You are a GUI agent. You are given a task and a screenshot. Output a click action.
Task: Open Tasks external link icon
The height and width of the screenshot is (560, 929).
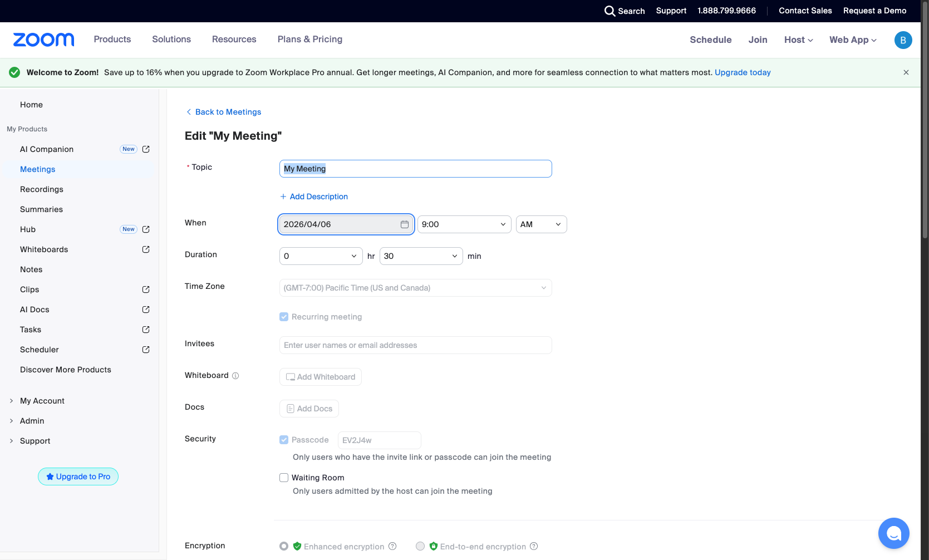(x=146, y=330)
